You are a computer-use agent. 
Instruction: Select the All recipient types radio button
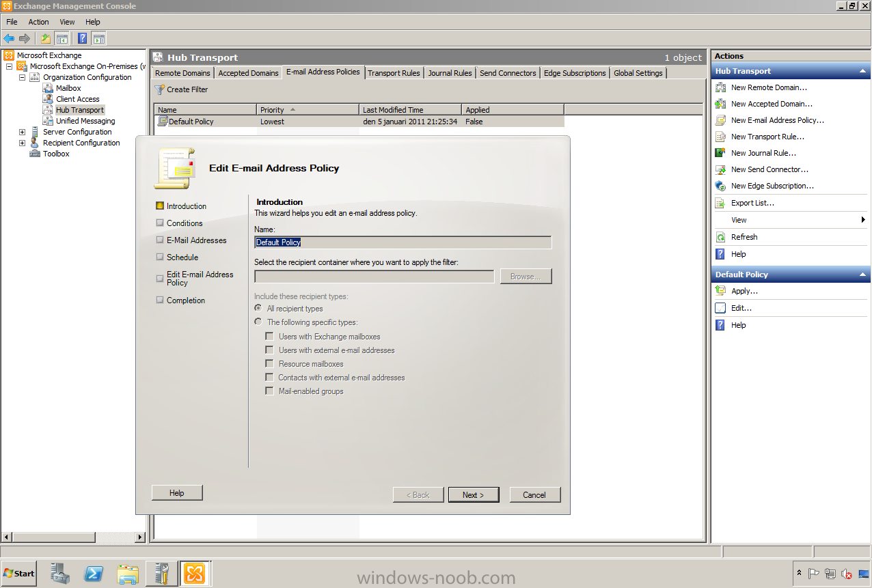(258, 309)
